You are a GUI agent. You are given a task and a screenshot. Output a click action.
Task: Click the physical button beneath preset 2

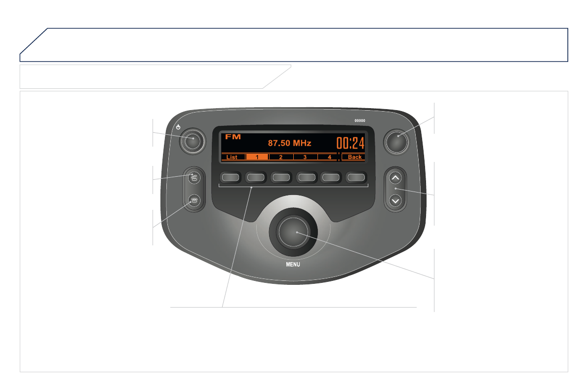pos(281,177)
